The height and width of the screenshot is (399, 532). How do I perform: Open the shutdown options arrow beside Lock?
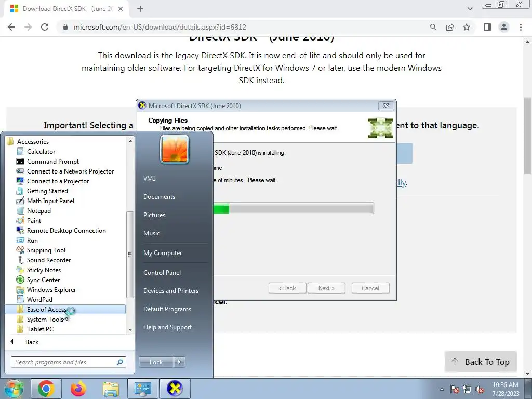179,362
